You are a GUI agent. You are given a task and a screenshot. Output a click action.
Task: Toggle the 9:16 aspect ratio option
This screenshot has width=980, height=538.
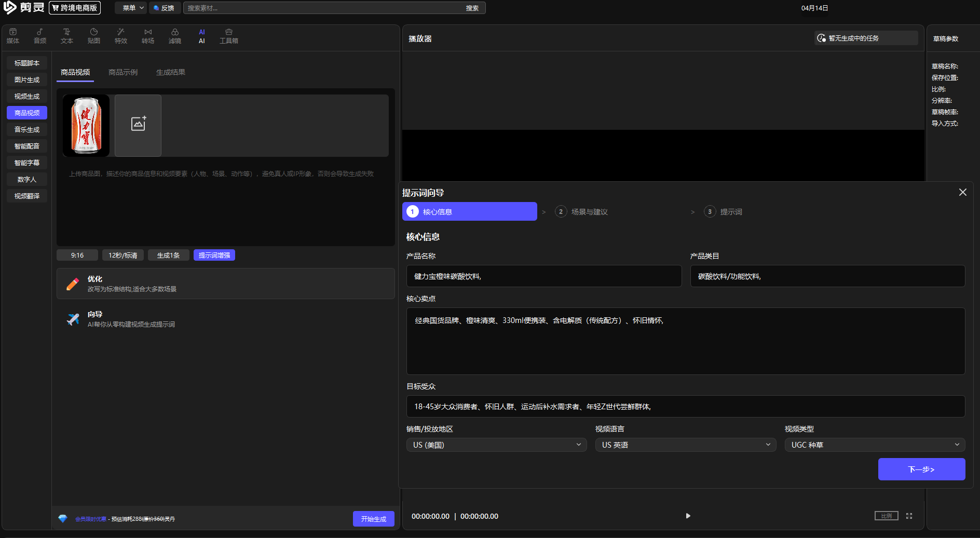coord(77,255)
